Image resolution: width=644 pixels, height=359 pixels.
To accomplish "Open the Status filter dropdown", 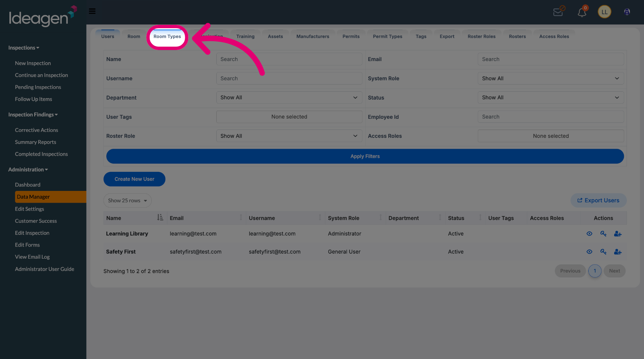I will 551,97.
